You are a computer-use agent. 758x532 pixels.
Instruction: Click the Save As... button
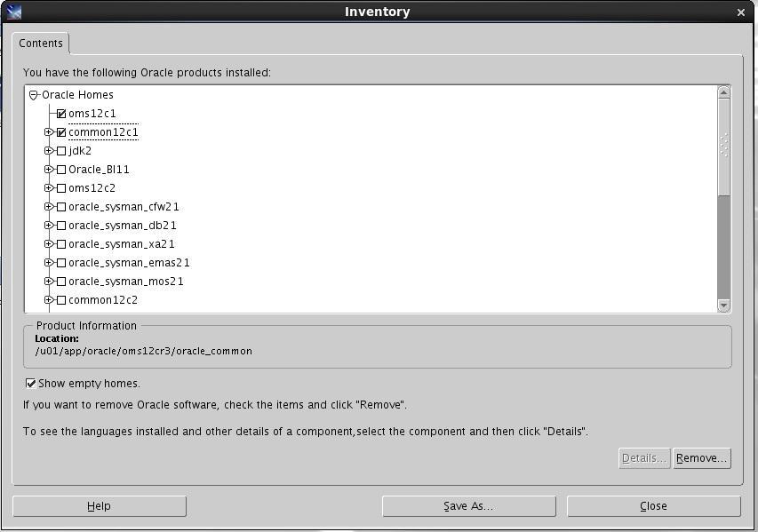click(468, 506)
